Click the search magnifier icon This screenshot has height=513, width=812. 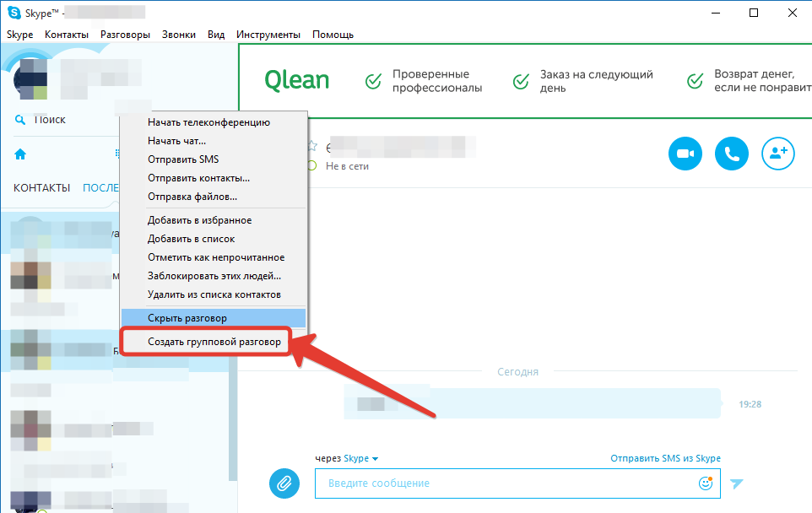[20, 120]
